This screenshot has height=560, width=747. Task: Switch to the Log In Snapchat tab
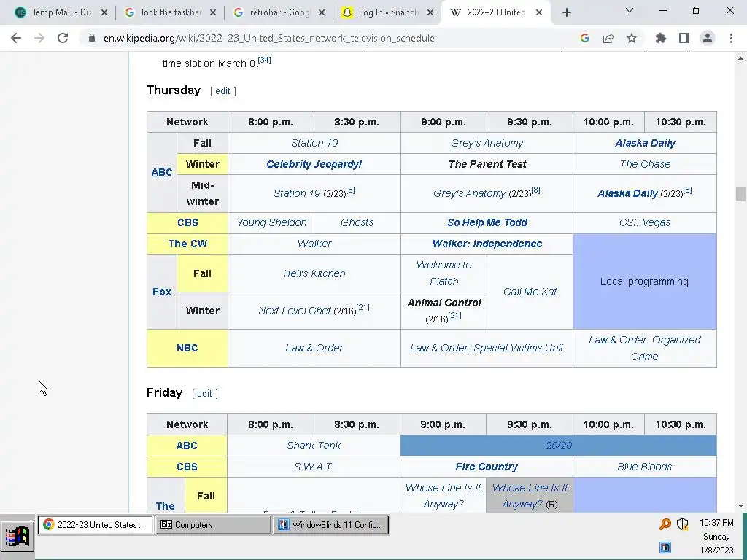[387, 13]
